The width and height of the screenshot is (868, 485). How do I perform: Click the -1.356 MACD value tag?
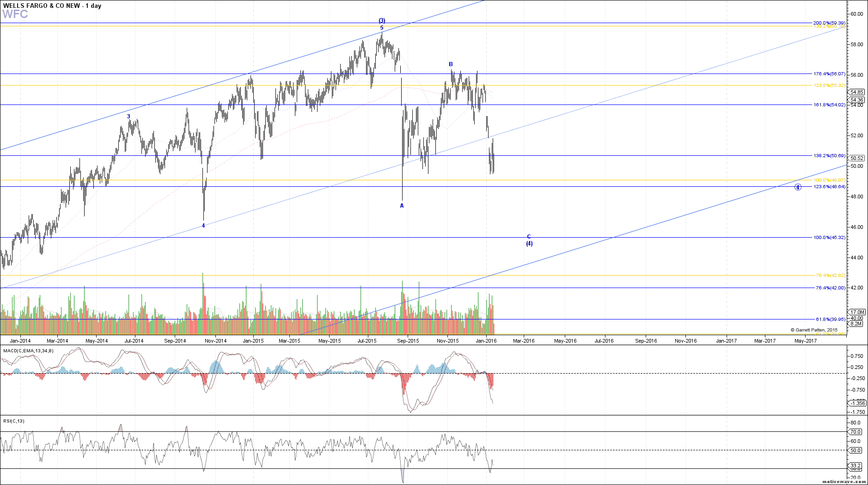pos(857,403)
